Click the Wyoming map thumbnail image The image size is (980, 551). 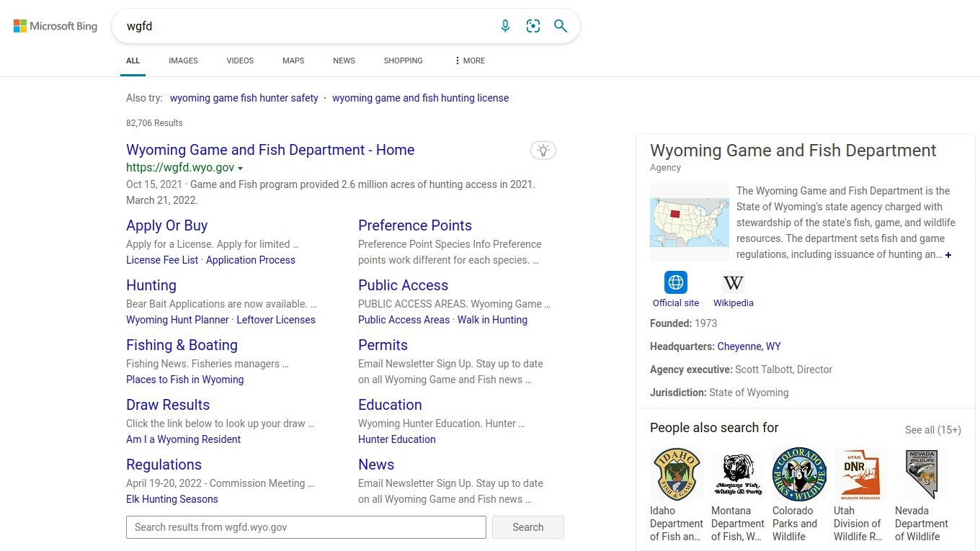[690, 223]
